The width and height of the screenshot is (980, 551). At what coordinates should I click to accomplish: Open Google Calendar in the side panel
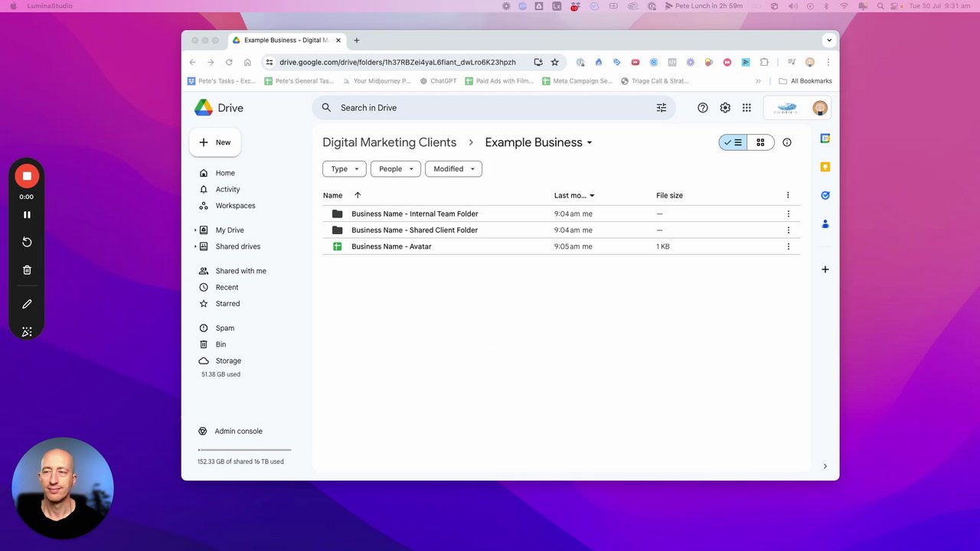click(825, 139)
